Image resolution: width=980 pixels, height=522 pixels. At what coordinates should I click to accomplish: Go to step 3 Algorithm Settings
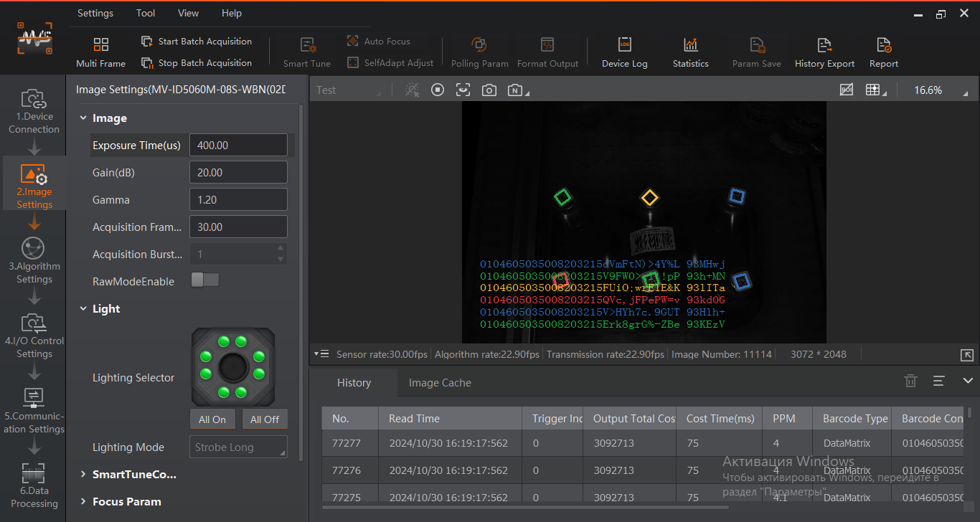coord(34,261)
